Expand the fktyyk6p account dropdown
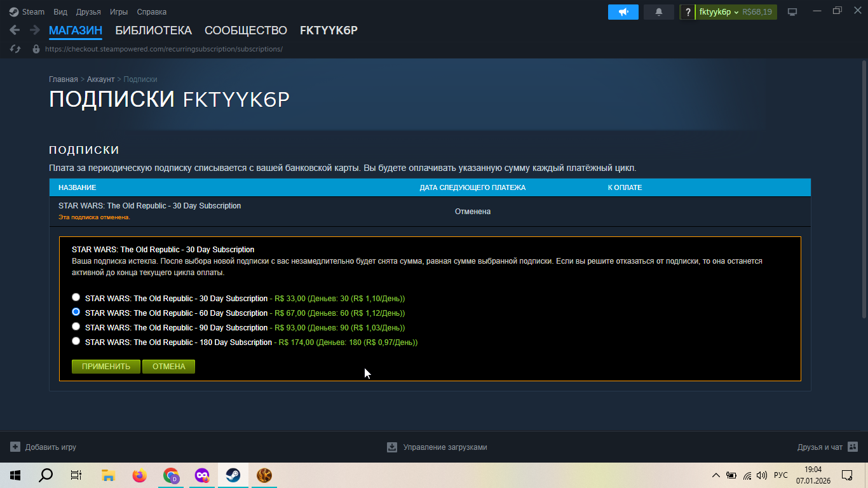868x488 pixels. click(719, 12)
